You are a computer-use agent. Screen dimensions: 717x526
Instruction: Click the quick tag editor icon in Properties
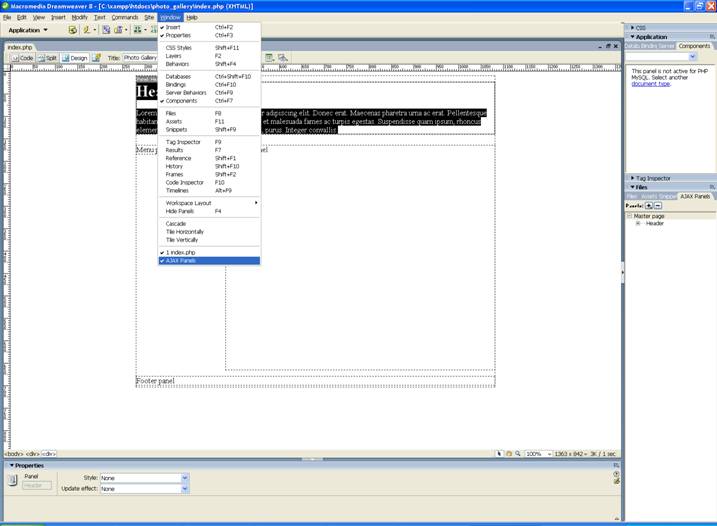[616, 481]
